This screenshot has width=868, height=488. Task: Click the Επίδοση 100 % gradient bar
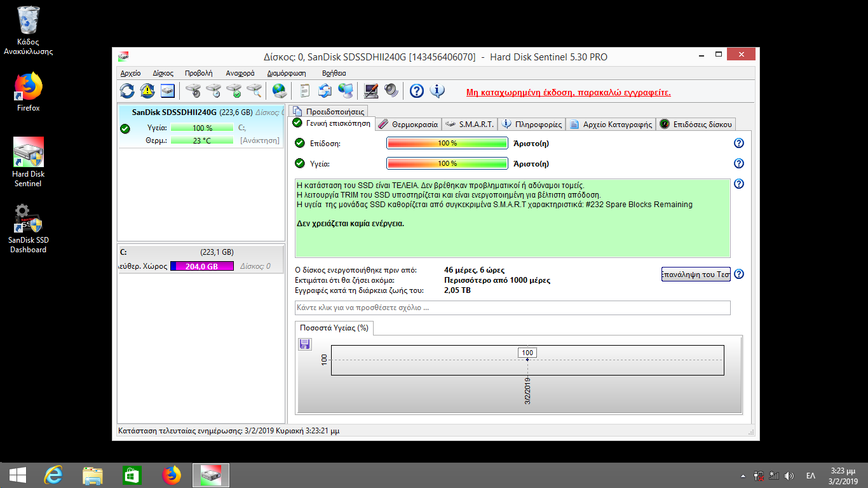pyautogui.click(x=447, y=143)
